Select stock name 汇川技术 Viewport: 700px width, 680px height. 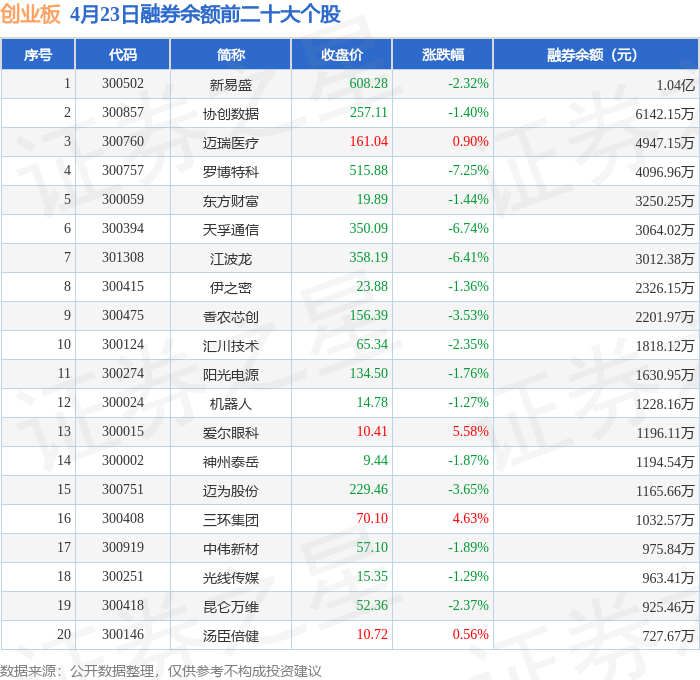point(231,346)
